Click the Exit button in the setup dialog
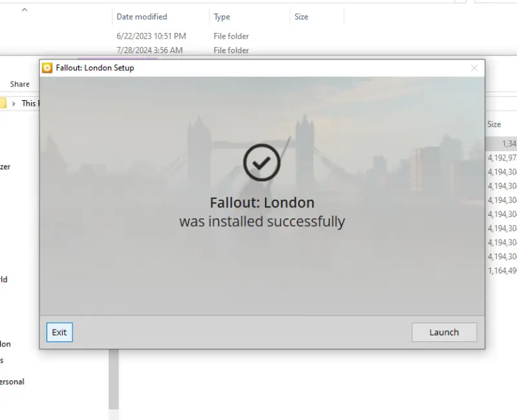 tap(59, 332)
